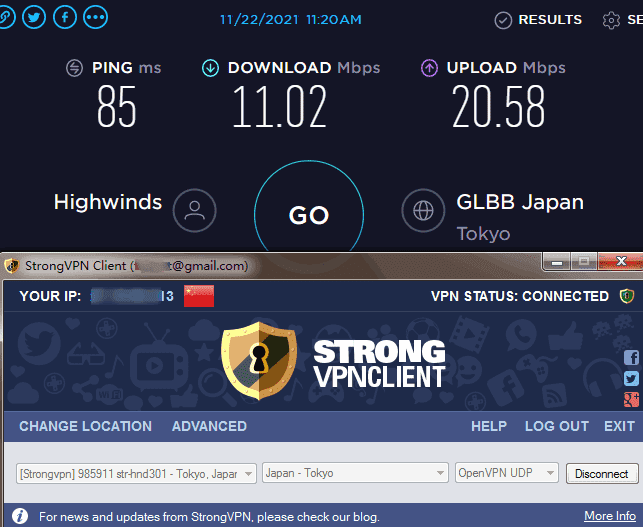Click the VPN status connected shield icon

(x=627, y=296)
